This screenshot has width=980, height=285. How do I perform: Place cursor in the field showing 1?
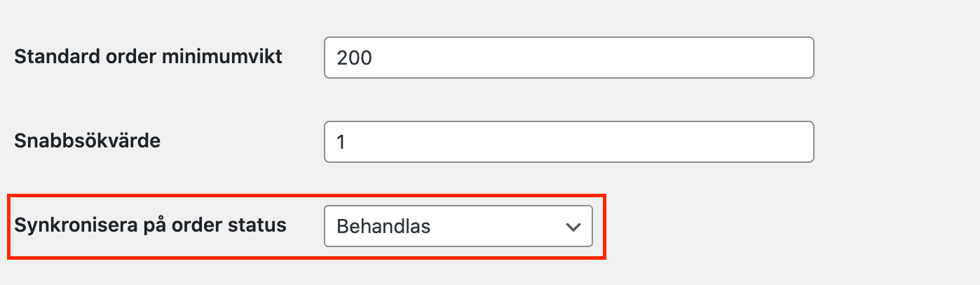[x=569, y=142]
